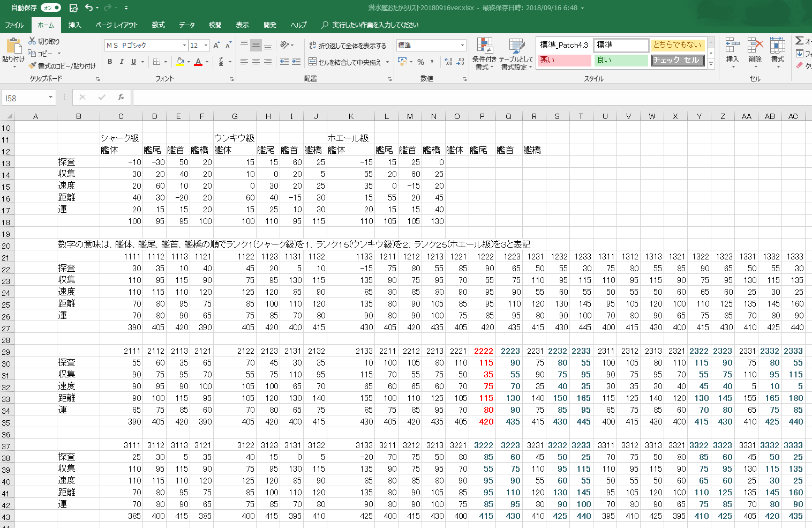Screen dimensions: 812x528
Task: Expand the font name dropdown
Action: tap(184, 46)
